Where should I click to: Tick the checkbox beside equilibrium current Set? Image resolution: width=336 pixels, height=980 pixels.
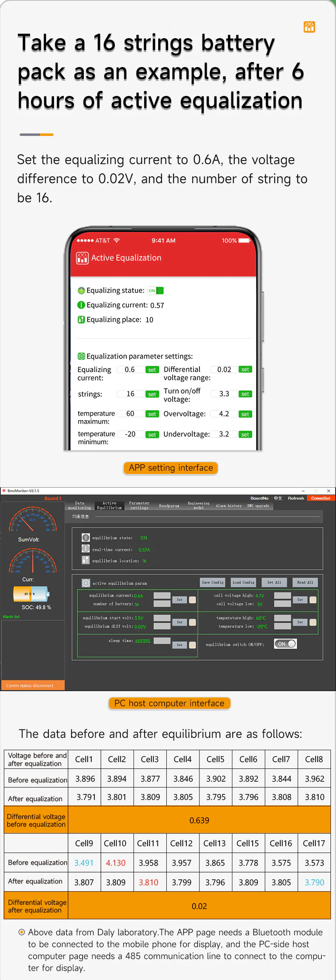(192, 599)
